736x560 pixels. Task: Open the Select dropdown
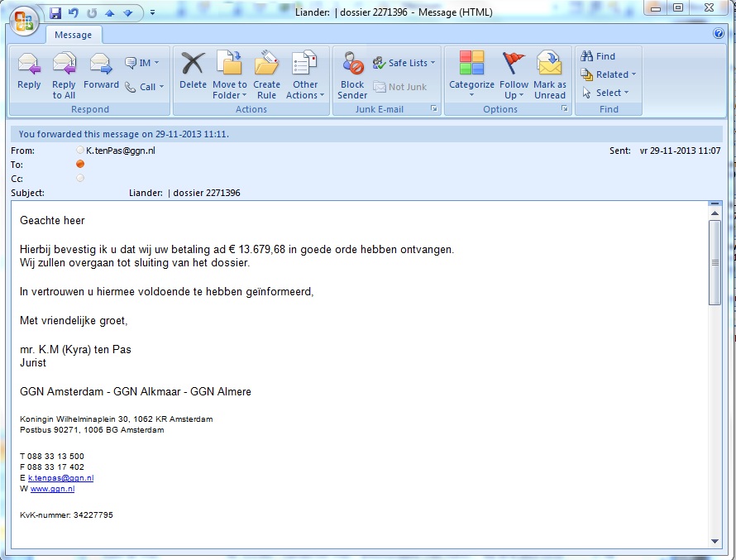coord(605,93)
